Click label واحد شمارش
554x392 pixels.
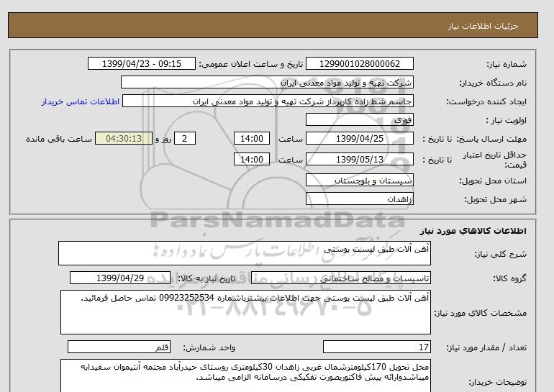pos(209,348)
